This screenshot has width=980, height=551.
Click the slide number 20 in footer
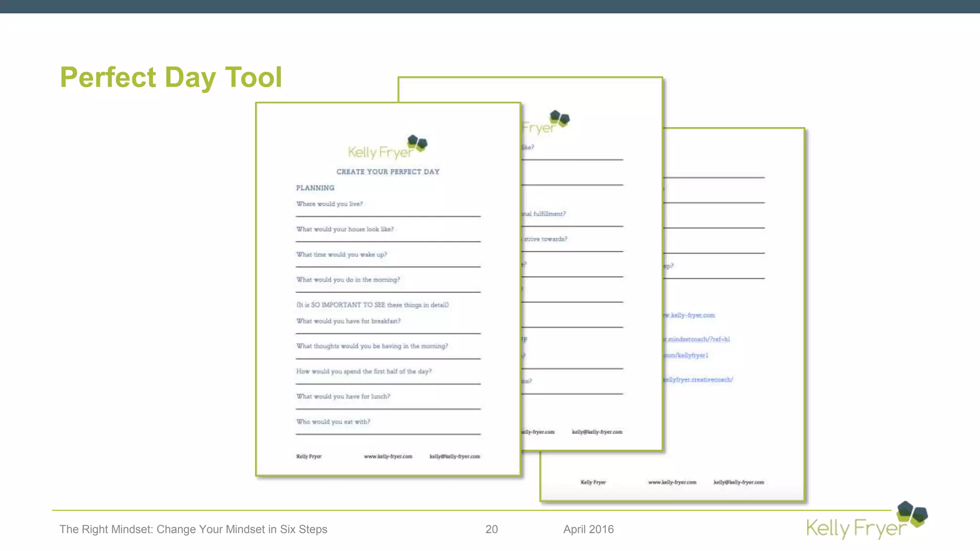491,529
